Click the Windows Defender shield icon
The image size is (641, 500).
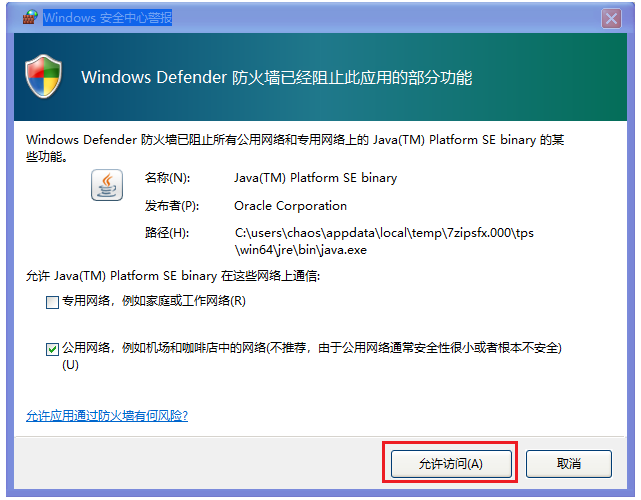pyautogui.click(x=43, y=76)
